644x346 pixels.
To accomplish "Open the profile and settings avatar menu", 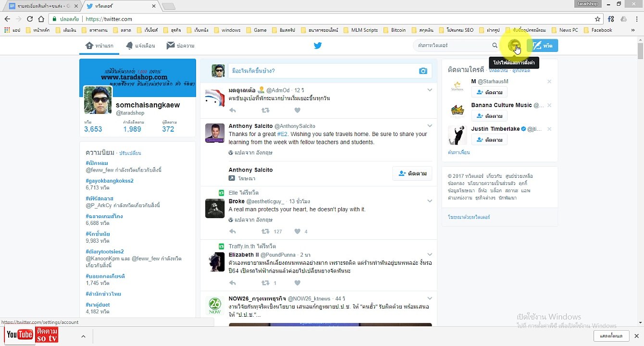I will 515,46.
